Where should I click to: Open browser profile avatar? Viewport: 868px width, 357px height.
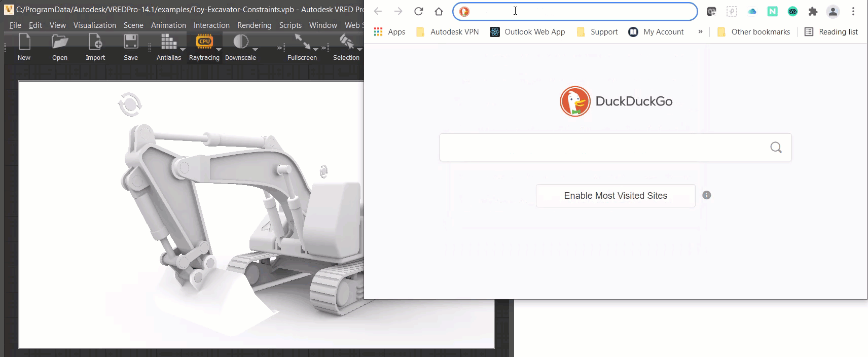(x=833, y=11)
